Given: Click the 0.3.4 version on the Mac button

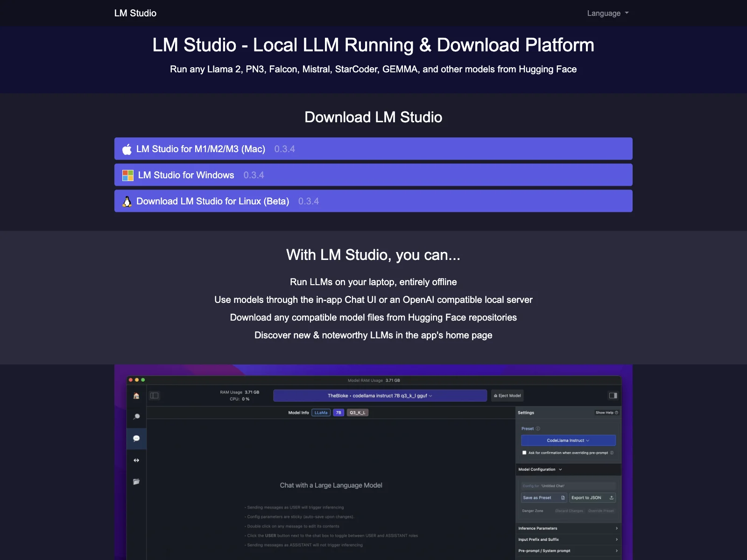Looking at the screenshot, I should click(x=284, y=149).
